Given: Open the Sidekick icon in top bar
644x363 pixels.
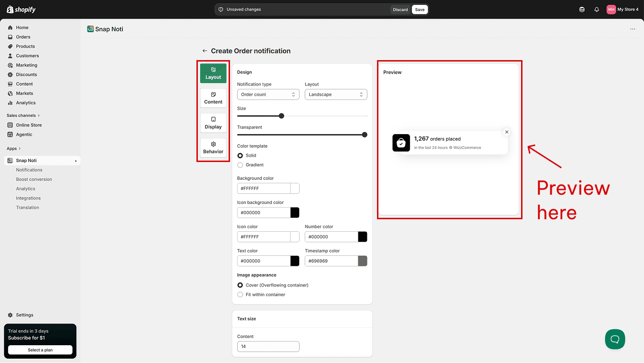Looking at the screenshot, I should click(x=582, y=9).
